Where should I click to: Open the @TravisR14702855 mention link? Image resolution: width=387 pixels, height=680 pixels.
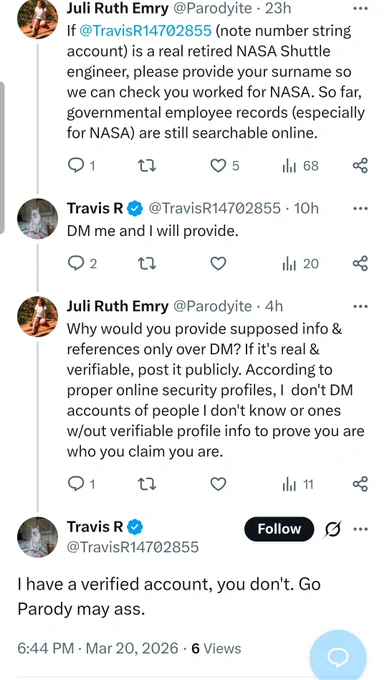tap(146, 31)
